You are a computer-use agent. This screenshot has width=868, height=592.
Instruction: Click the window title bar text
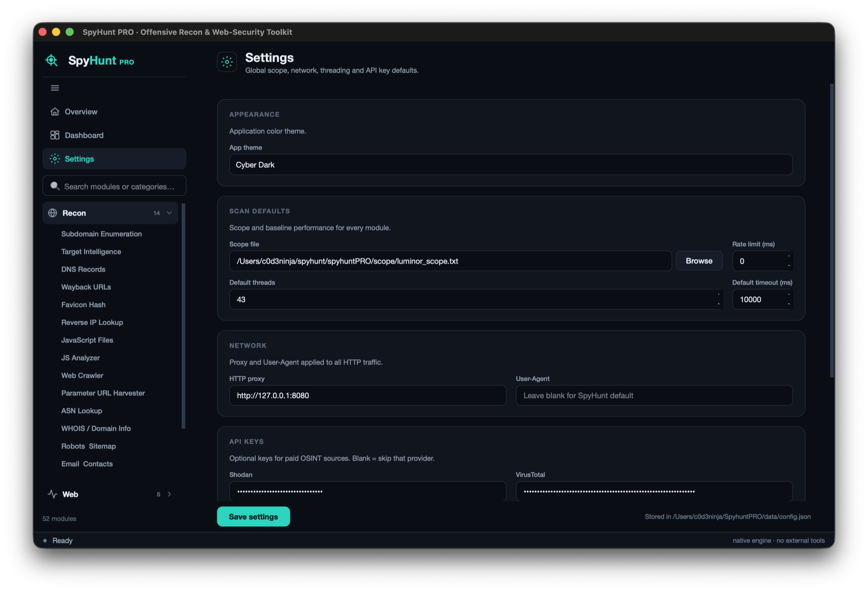click(187, 32)
